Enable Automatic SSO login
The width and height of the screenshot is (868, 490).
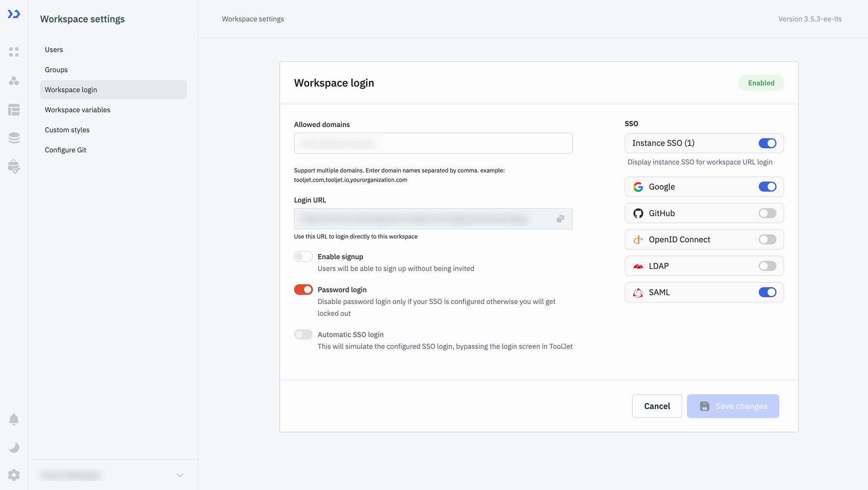[303, 334]
